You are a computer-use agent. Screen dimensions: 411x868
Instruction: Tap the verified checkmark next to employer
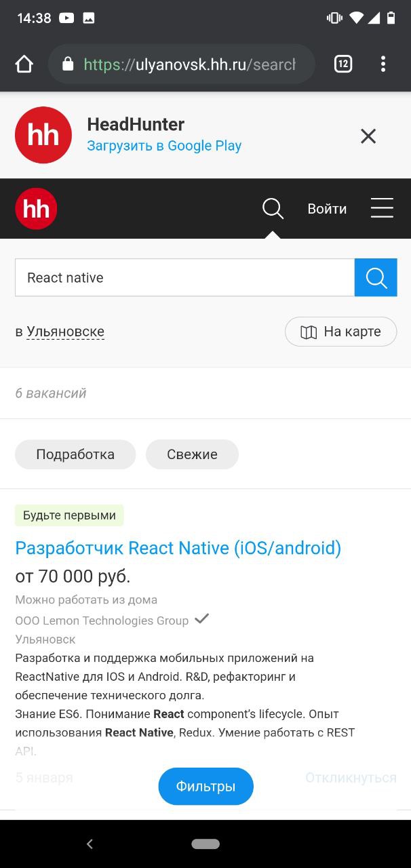click(x=201, y=618)
